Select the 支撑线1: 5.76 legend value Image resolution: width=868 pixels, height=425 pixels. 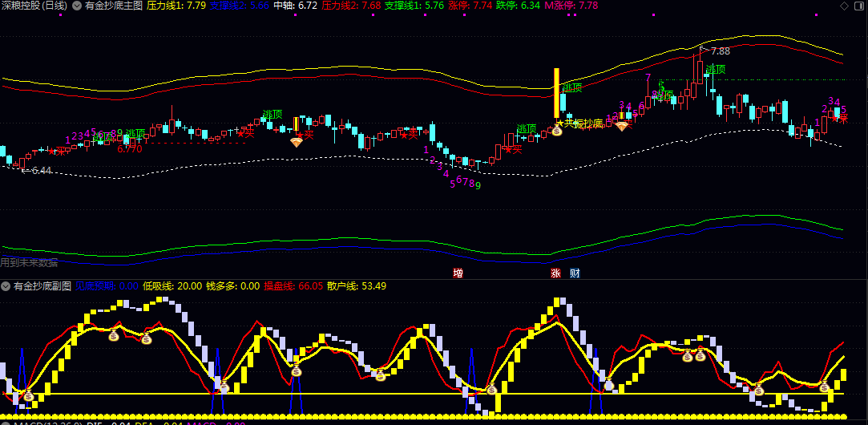[414, 6]
